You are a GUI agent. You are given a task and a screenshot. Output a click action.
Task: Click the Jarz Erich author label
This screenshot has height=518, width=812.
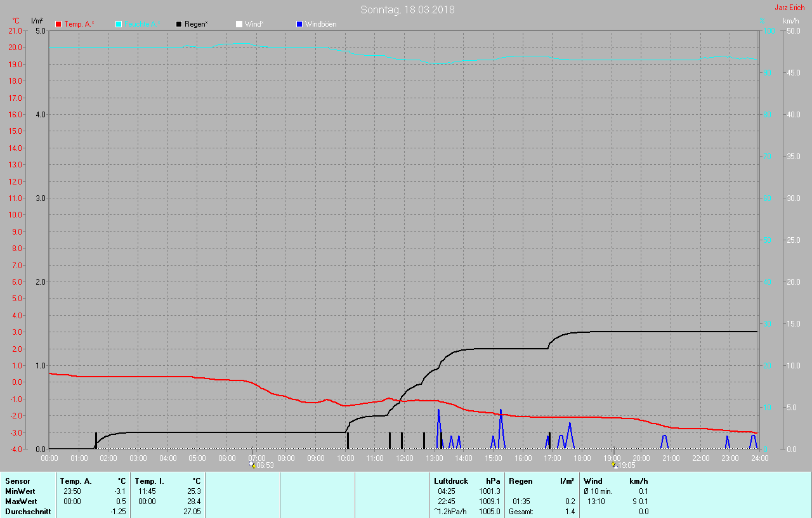coord(789,8)
